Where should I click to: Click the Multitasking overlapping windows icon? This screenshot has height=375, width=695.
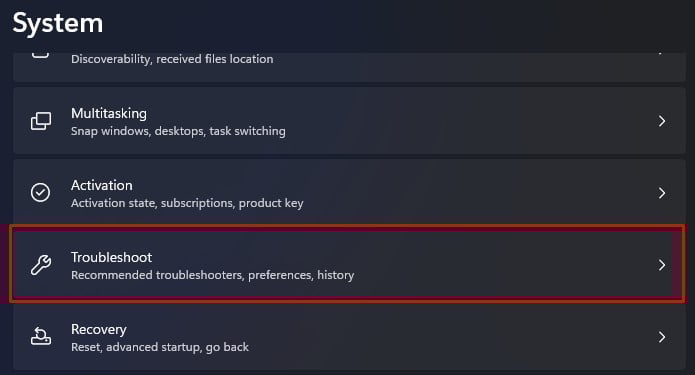(41, 121)
